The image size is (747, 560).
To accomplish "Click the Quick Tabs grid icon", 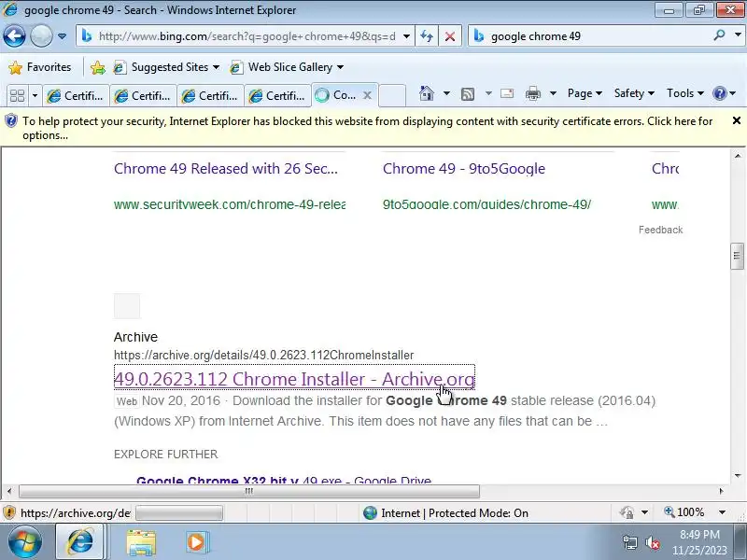I will pos(17,96).
